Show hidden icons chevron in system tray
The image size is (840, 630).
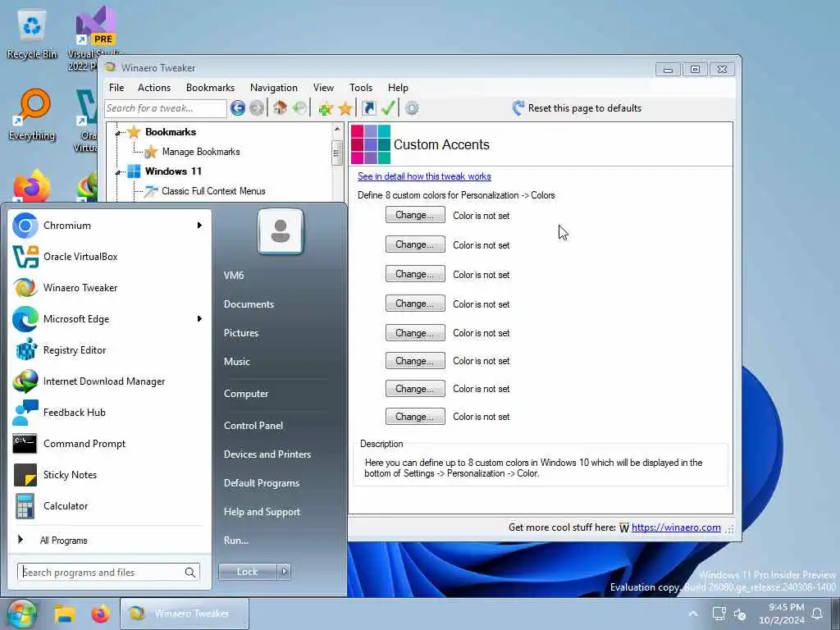pyautogui.click(x=692, y=614)
